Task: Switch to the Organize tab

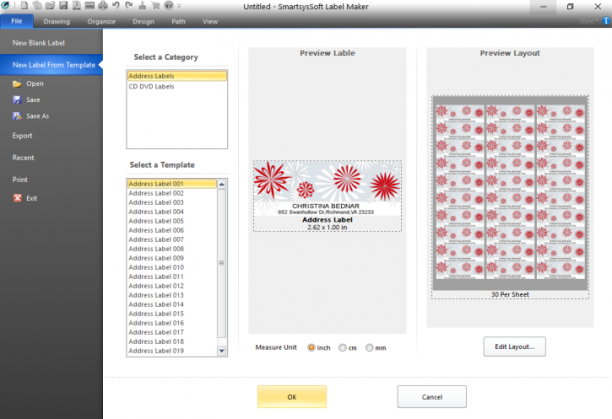Action: click(x=101, y=21)
